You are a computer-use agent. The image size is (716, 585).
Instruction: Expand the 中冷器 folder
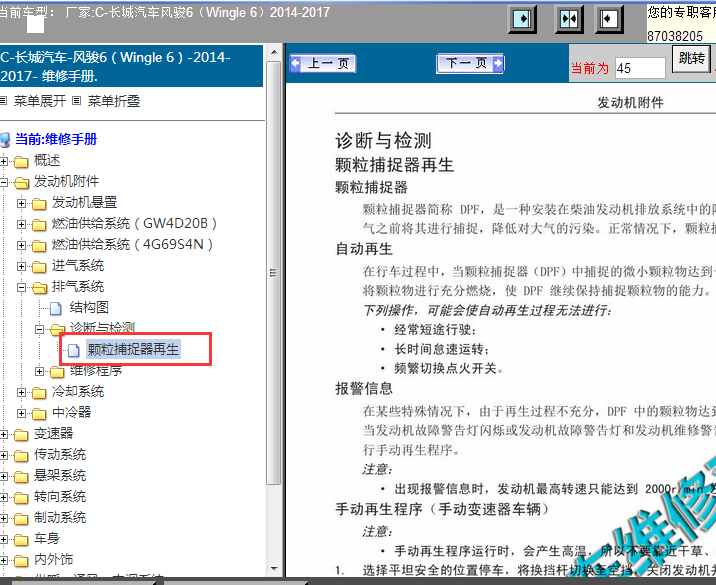pos(21,413)
